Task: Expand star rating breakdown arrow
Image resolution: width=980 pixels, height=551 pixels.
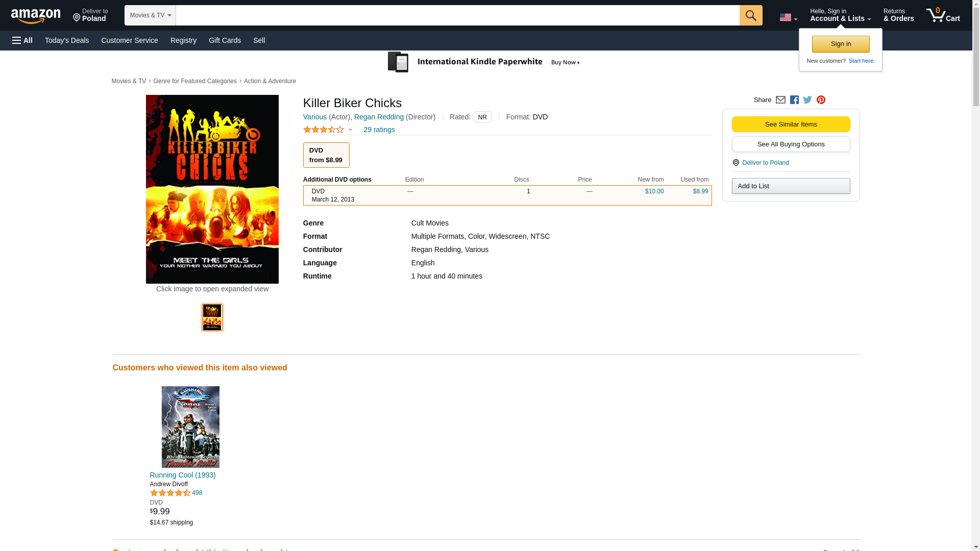Action: [x=350, y=130]
